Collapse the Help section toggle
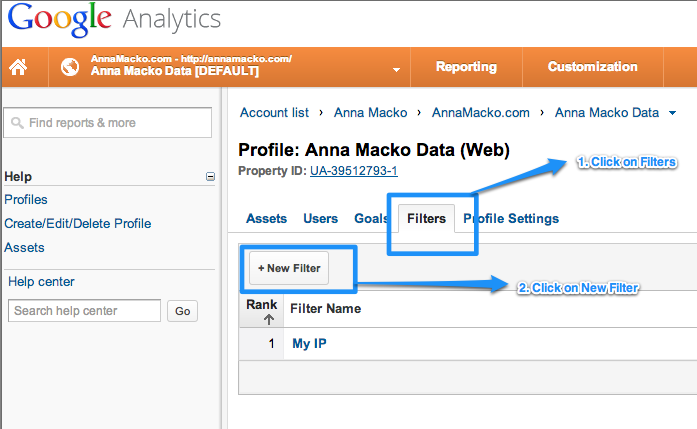The image size is (697, 429). [210, 176]
